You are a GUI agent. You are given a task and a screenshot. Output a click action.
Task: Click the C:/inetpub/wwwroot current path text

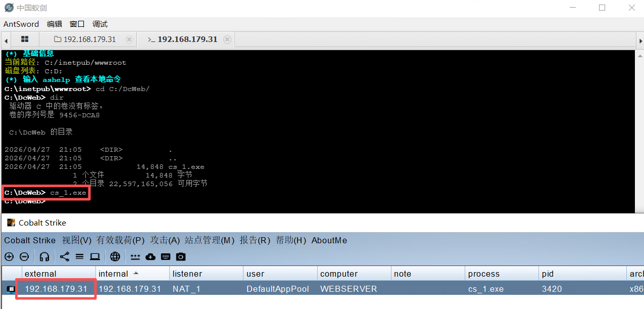coord(85,63)
